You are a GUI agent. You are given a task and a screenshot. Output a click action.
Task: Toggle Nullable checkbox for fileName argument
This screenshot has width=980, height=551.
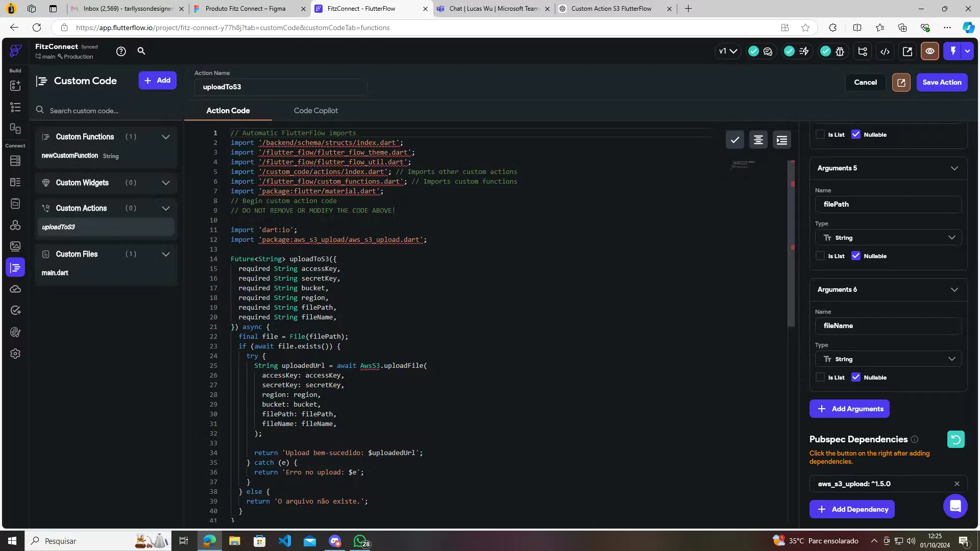tap(856, 378)
